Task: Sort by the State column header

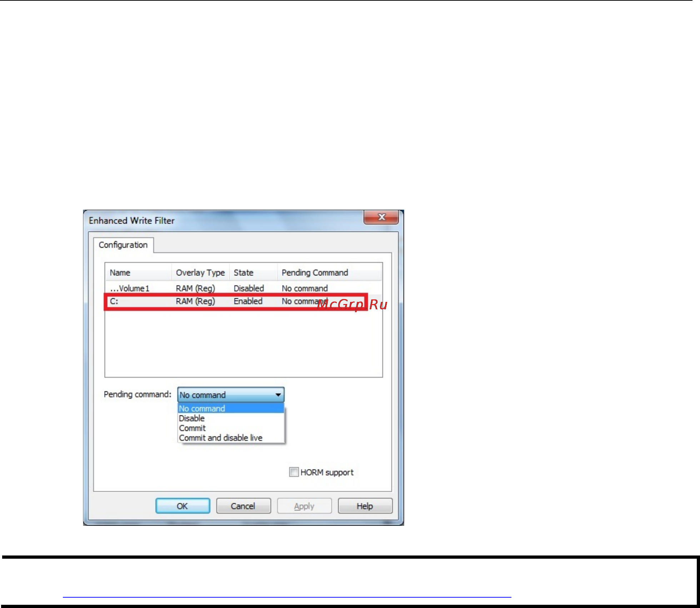Action: [x=253, y=273]
